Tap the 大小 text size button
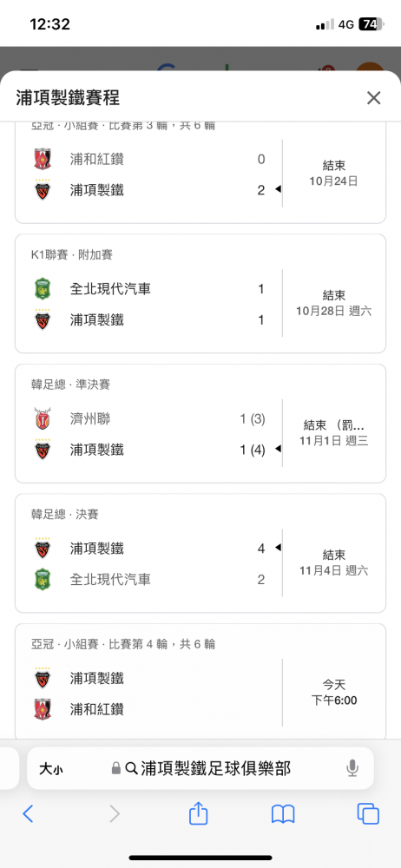 50,768
